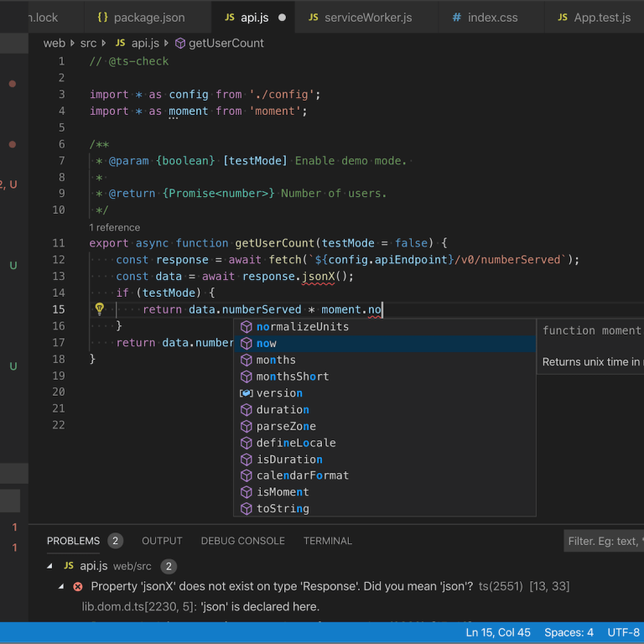The width and height of the screenshot is (644, 644).
Task: Click the red error icon in Problems
Action: coord(78,587)
